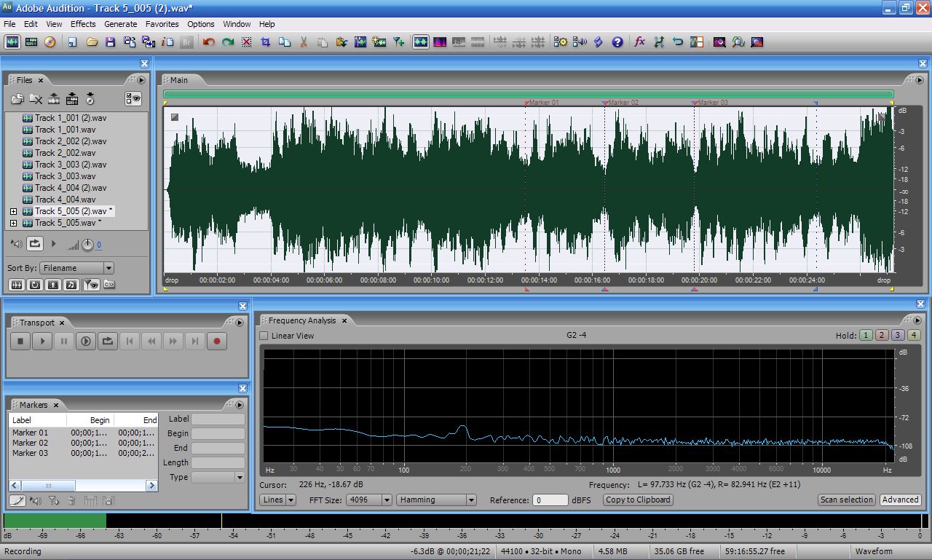Click the Advanced button
Image resolution: width=932 pixels, height=560 pixels.
[901, 500]
